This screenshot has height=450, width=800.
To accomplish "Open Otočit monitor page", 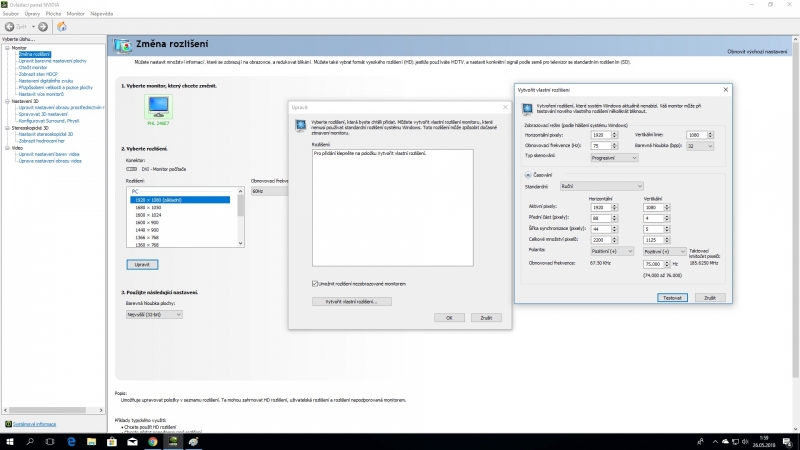I will [33, 67].
